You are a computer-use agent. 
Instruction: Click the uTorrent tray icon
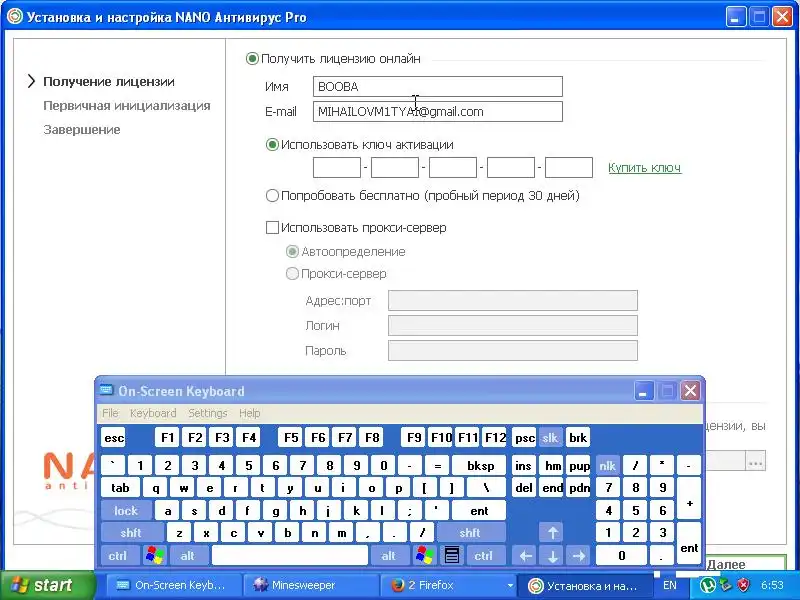point(707,585)
